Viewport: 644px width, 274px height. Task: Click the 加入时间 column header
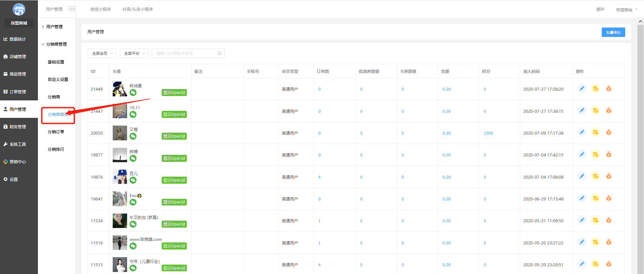pyautogui.click(x=531, y=71)
